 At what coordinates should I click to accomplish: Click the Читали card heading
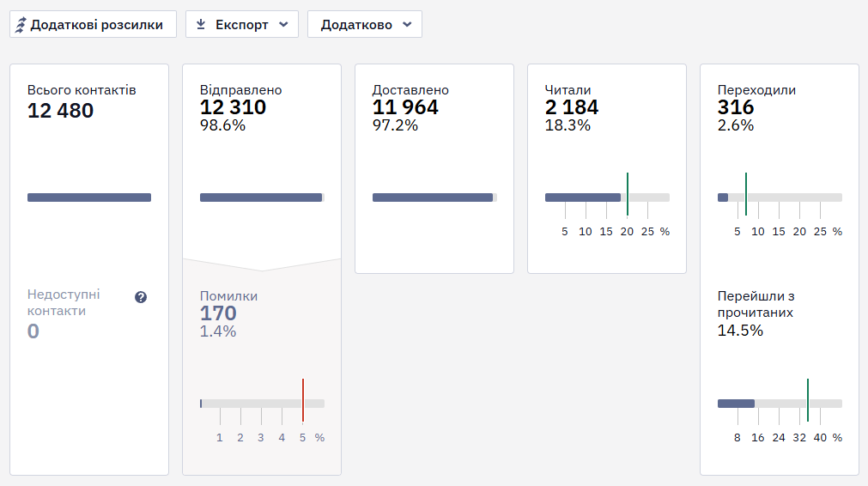click(x=568, y=89)
